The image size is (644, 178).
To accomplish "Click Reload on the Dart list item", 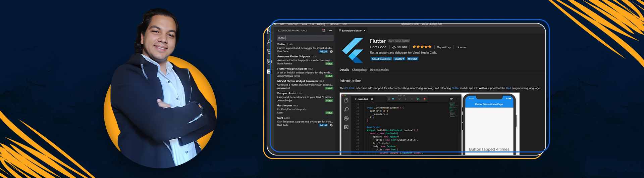I will 323,125.
